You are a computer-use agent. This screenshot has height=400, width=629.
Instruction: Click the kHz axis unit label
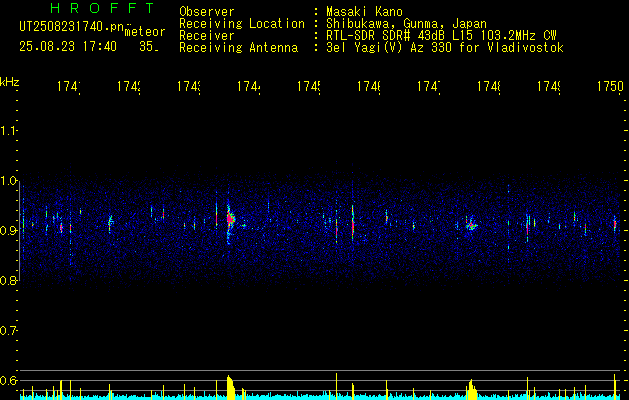pos(10,82)
